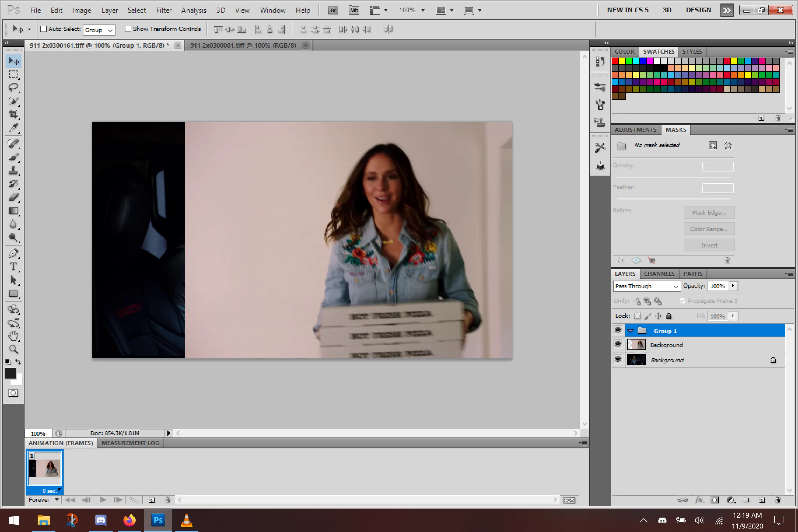
Task: Select animation frame 1 thumbnail
Action: click(x=44, y=468)
